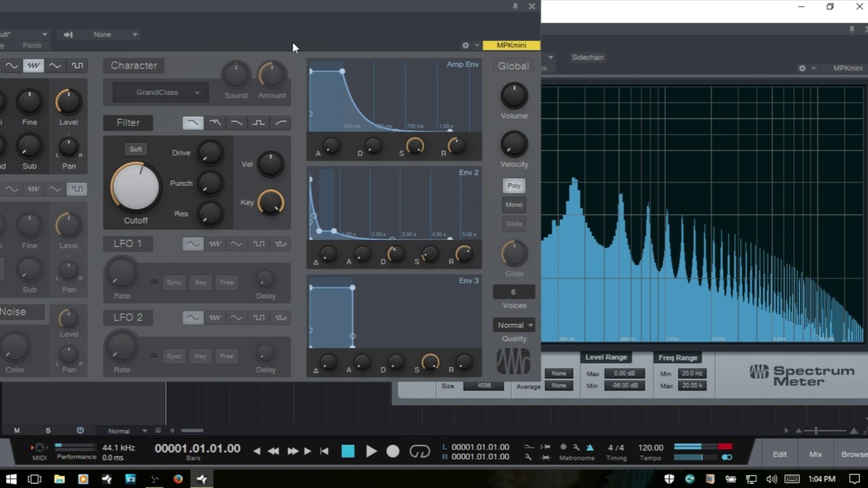Open Spectrum Meter Average None dropdown
The image size is (868, 488).
pos(559,386)
